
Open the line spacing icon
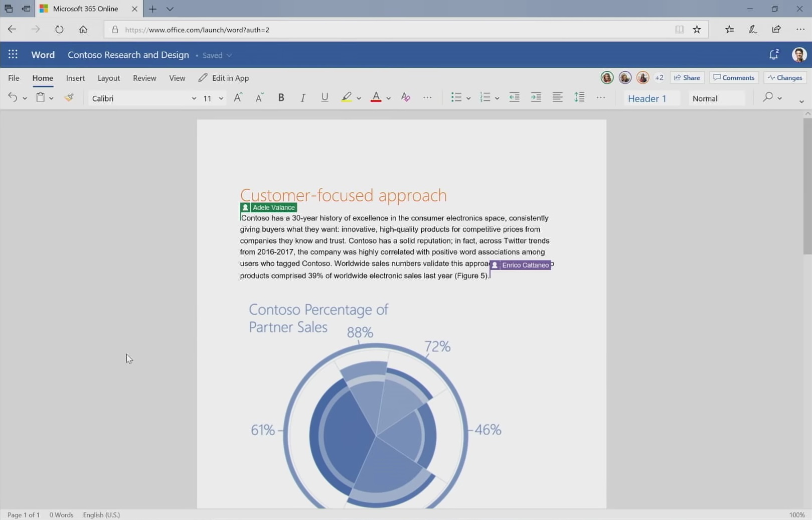click(579, 98)
